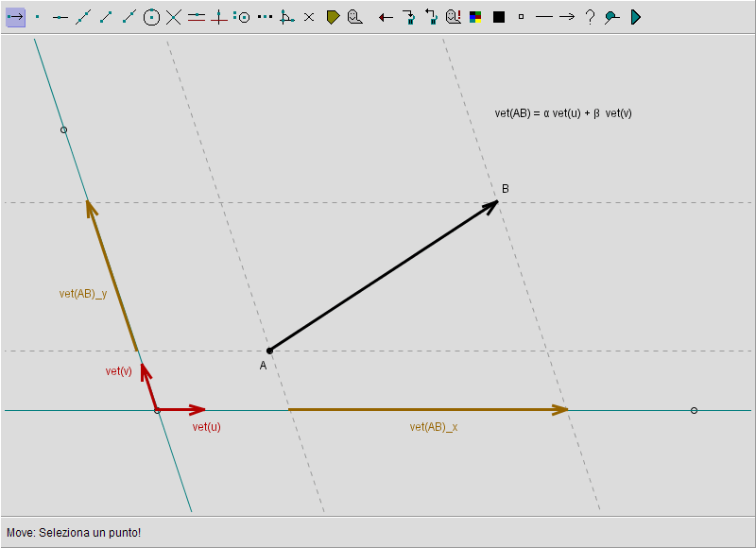Click the red vet(u) arrow
The image size is (756, 548).
coord(181,410)
